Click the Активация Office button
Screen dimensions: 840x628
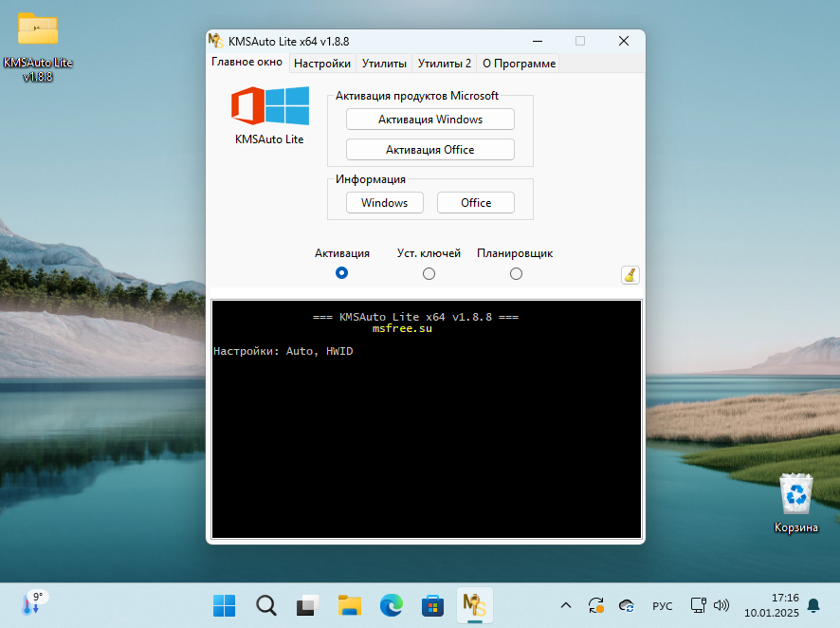click(429, 149)
